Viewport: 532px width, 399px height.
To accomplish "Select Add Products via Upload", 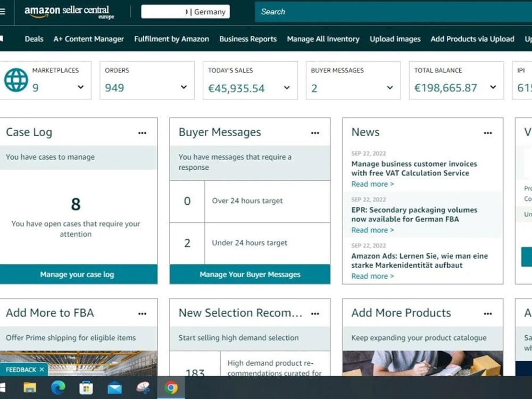I will [472, 39].
